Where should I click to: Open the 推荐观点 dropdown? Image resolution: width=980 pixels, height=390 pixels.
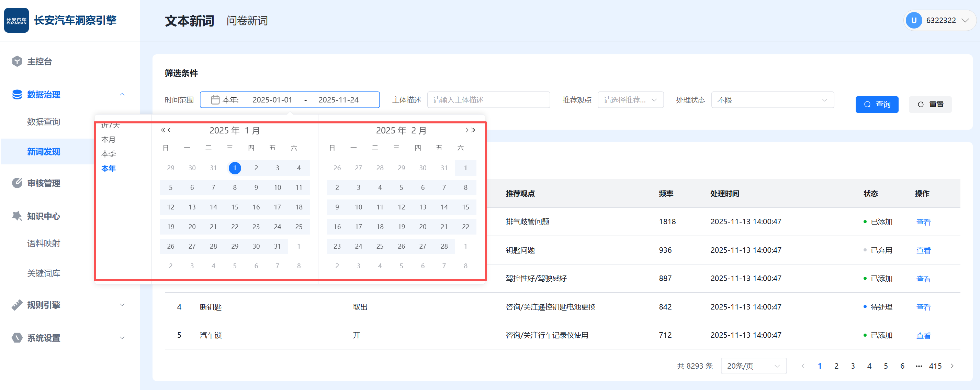point(630,100)
